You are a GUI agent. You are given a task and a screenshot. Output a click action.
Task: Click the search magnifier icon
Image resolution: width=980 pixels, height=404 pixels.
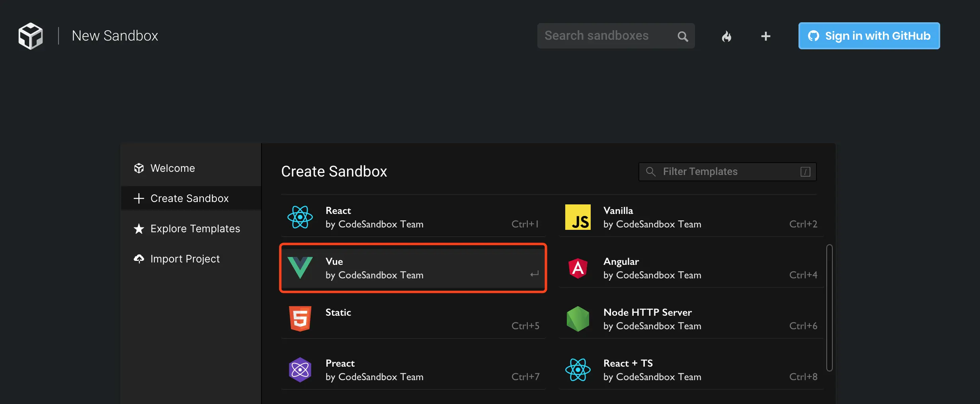(683, 36)
